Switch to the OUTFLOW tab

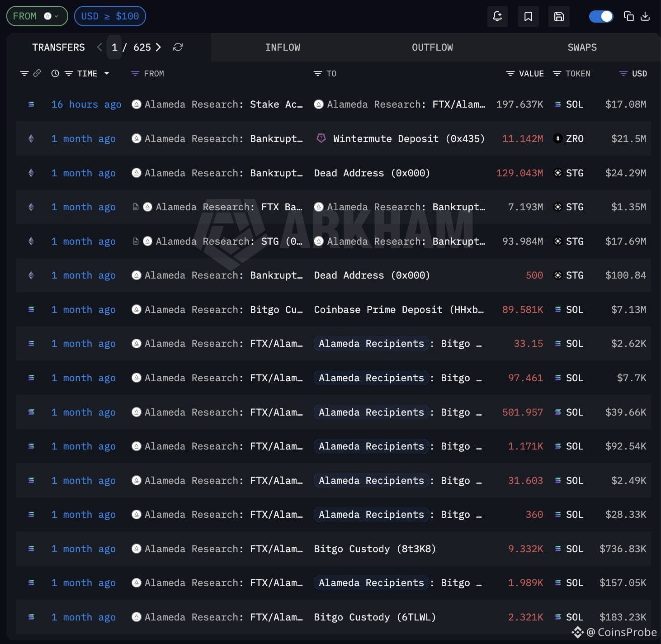click(x=432, y=47)
